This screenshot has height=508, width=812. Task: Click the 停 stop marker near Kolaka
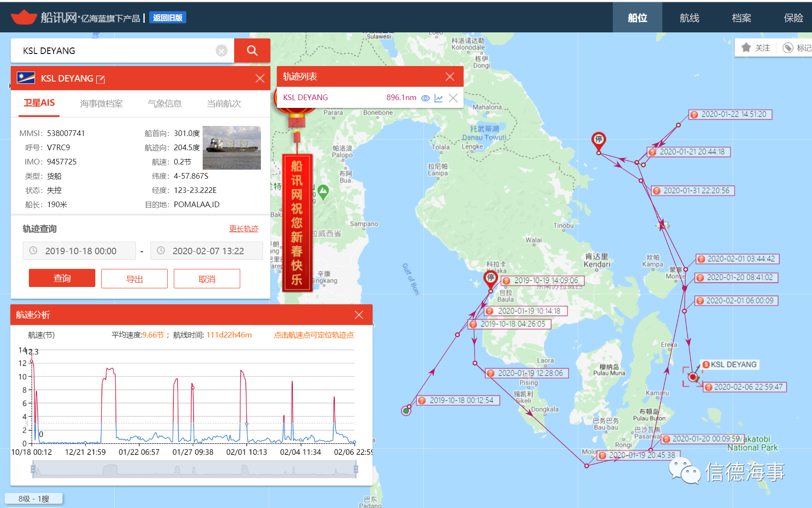491,279
